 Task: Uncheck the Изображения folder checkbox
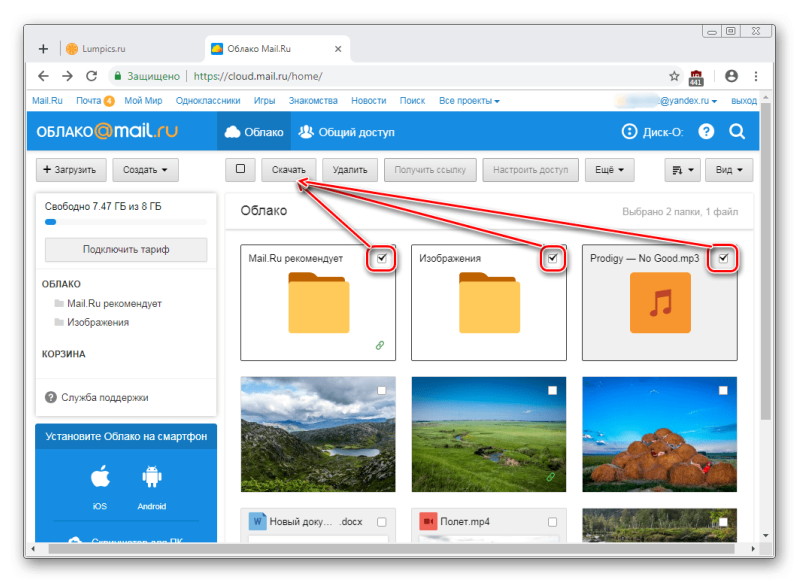tap(553, 258)
